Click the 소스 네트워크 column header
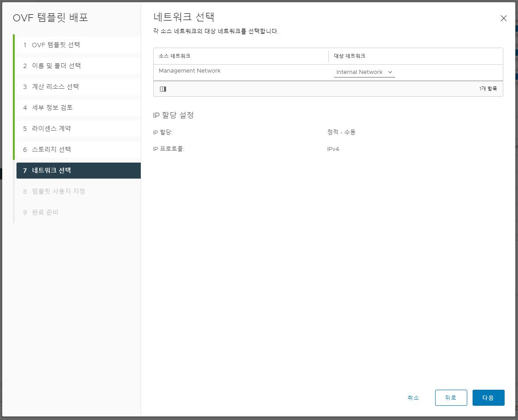Image resolution: width=518 pixels, height=420 pixels. coord(241,56)
